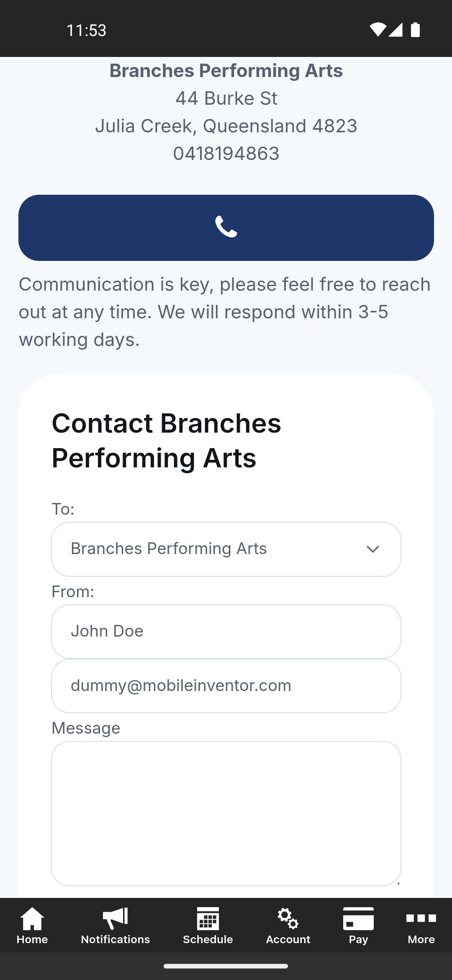The height and width of the screenshot is (980, 452).
Task: Tap the Message box resize handle
Action: tap(398, 883)
